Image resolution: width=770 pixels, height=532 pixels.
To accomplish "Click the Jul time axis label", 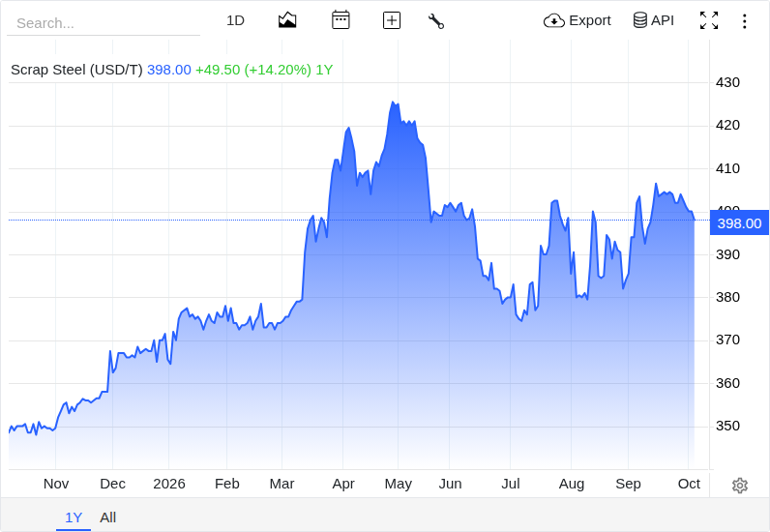I will pos(510,484).
